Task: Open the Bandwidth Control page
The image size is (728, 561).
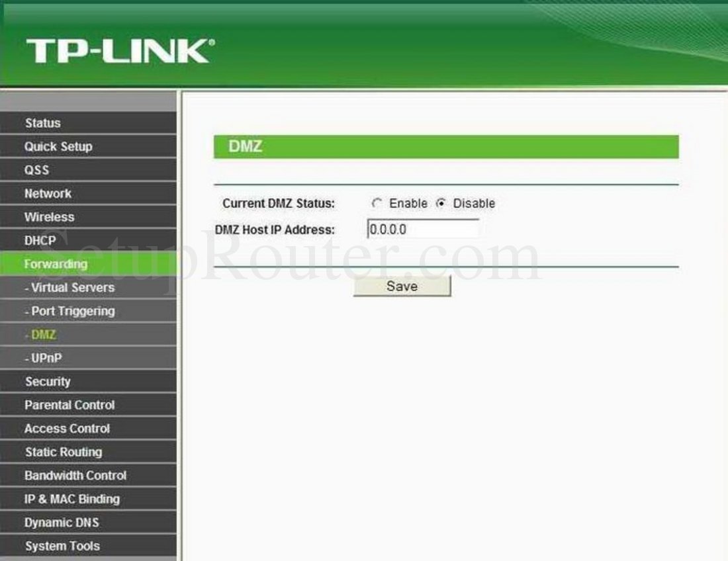Action: [x=75, y=475]
